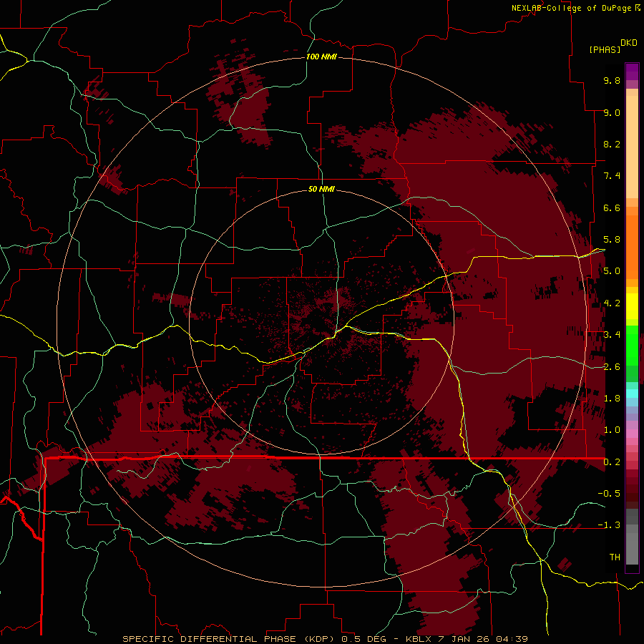
Task: Click the 100 NMI range ring label
Action: [321, 57]
